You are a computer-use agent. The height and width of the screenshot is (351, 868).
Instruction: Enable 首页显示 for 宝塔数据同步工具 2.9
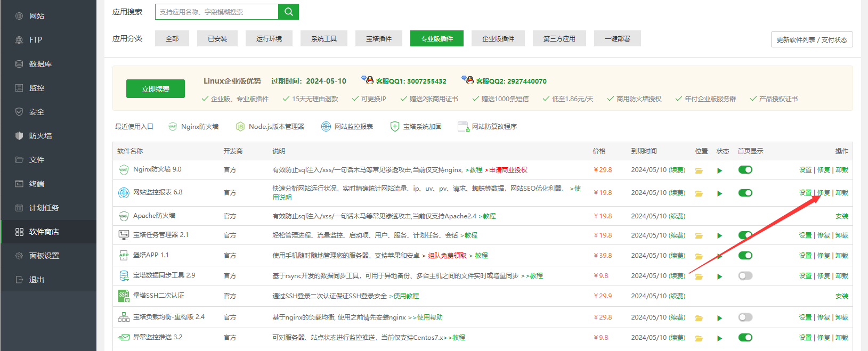[745, 276]
